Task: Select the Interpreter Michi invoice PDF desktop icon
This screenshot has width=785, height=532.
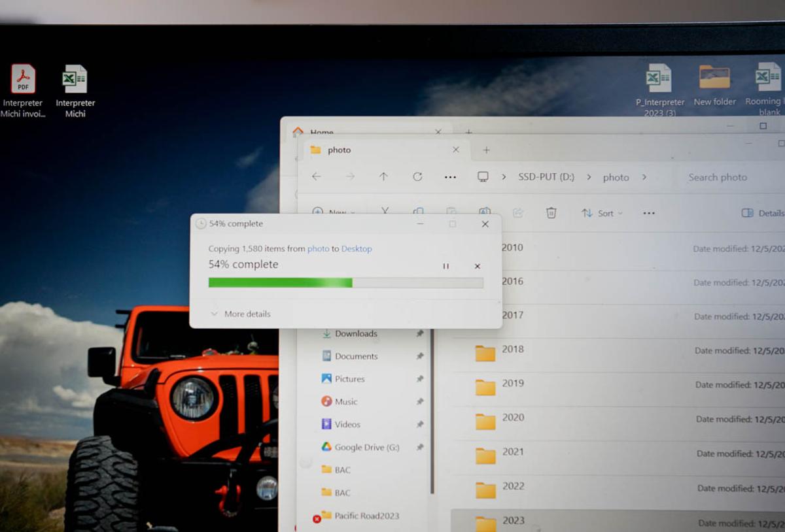Action: point(23,91)
